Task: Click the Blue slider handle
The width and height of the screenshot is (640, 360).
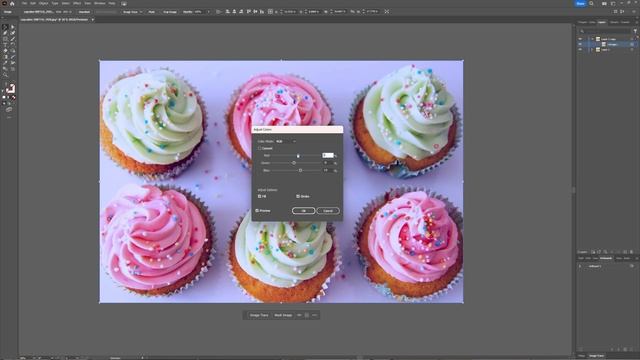Action: click(x=300, y=170)
